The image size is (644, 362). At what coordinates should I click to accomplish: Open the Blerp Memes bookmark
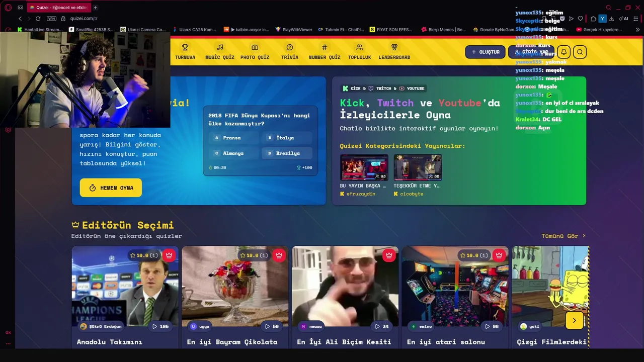[443, 30]
